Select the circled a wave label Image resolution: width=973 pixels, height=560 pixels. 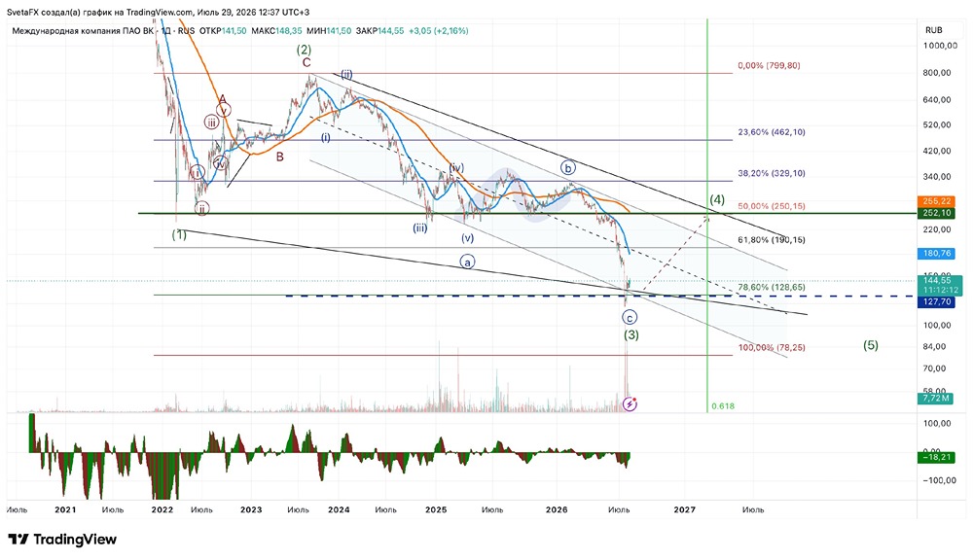click(467, 262)
